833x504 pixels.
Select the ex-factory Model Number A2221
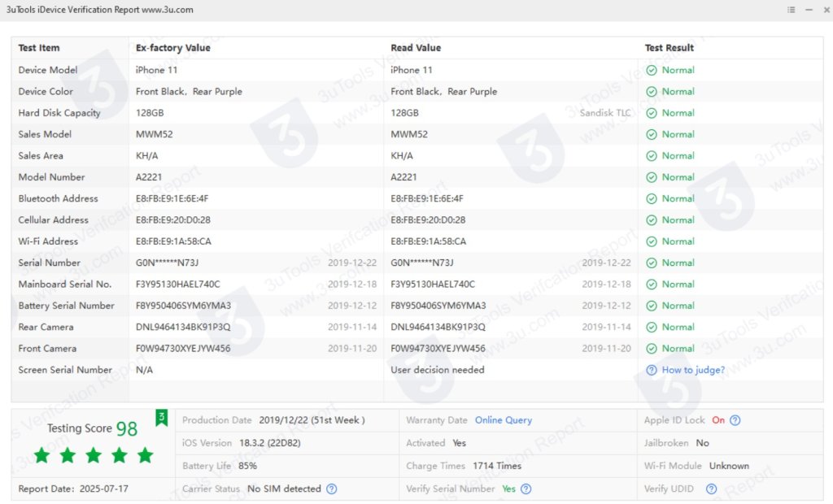click(148, 177)
